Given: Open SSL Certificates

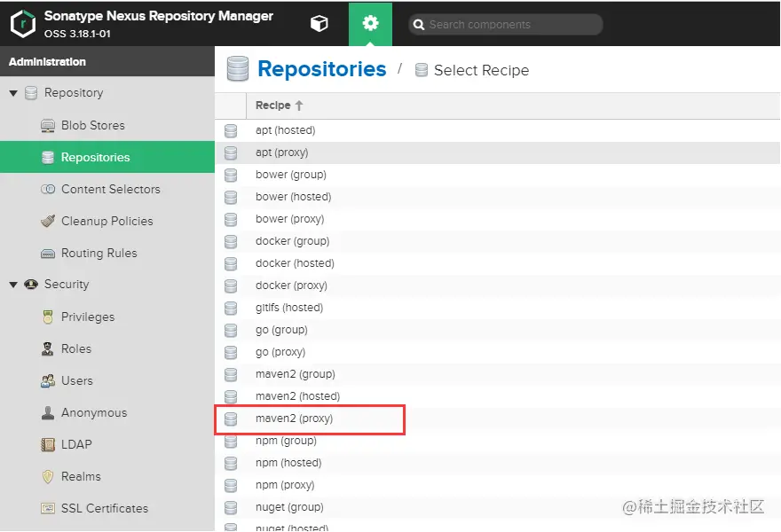Looking at the screenshot, I should 107,508.
